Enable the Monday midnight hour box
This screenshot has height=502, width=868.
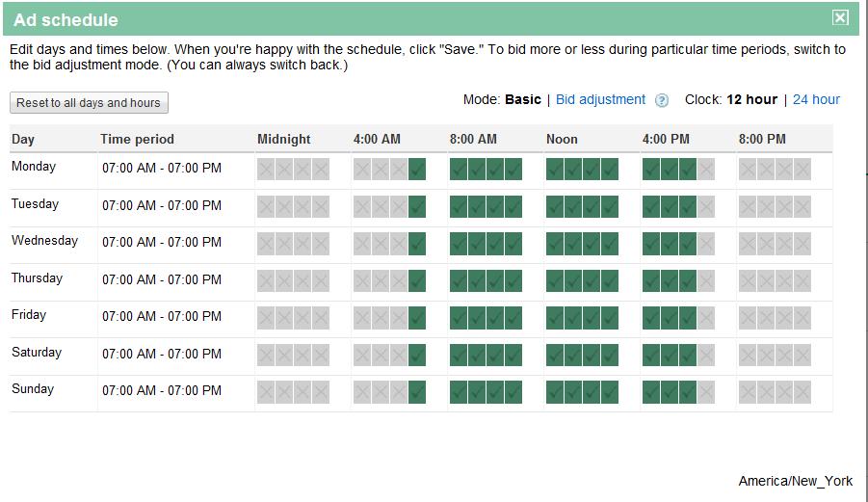266,169
